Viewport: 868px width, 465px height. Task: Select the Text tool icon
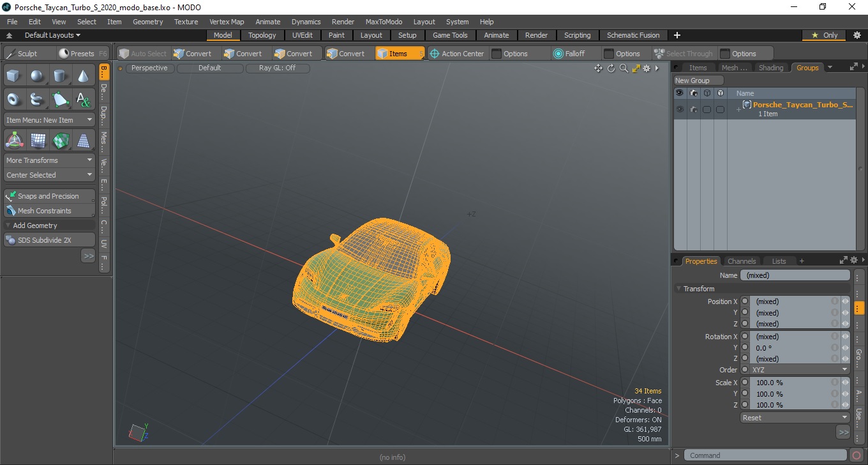[x=84, y=99]
